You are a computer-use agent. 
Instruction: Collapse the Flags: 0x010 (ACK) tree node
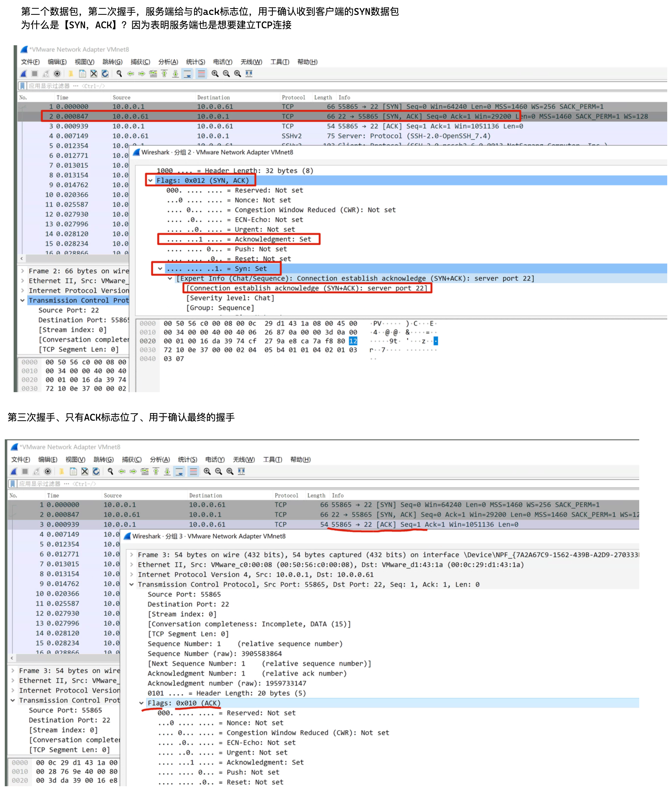pyautogui.click(x=141, y=703)
